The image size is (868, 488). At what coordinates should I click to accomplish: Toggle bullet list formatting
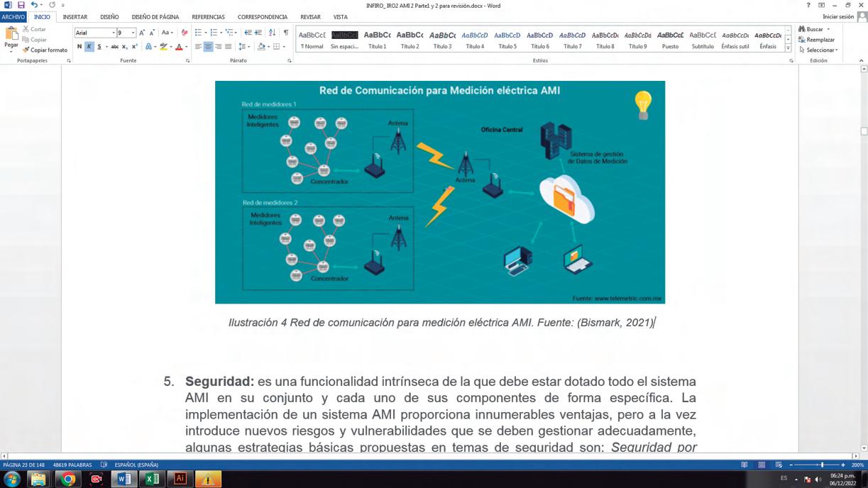pos(198,33)
